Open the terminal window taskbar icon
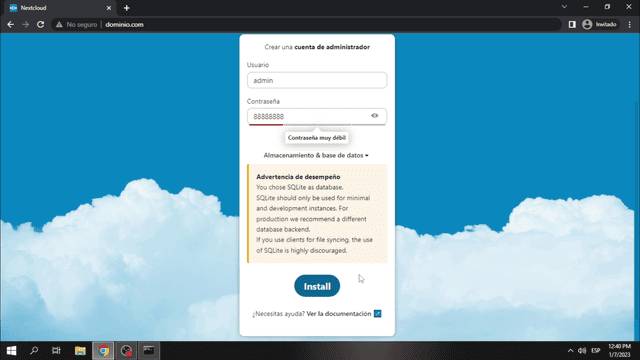 [x=149, y=351]
